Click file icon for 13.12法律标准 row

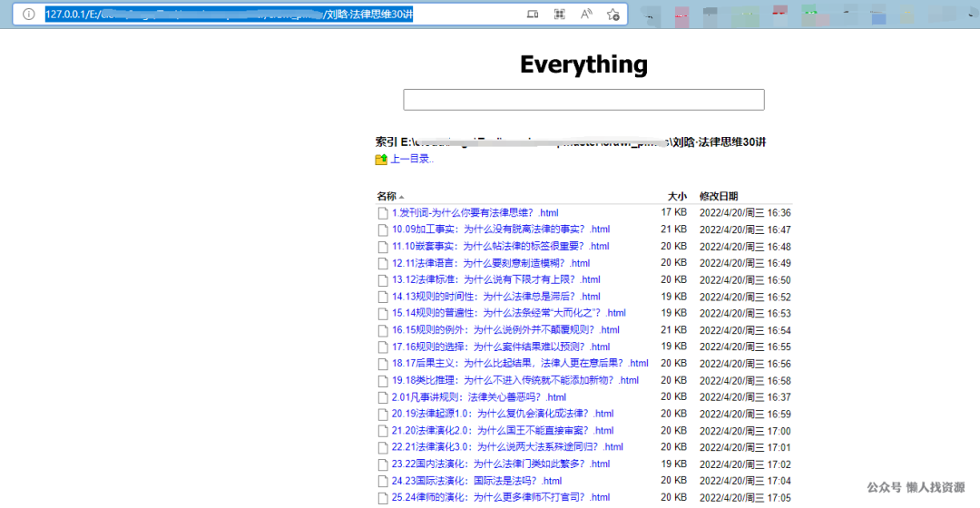(383, 280)
